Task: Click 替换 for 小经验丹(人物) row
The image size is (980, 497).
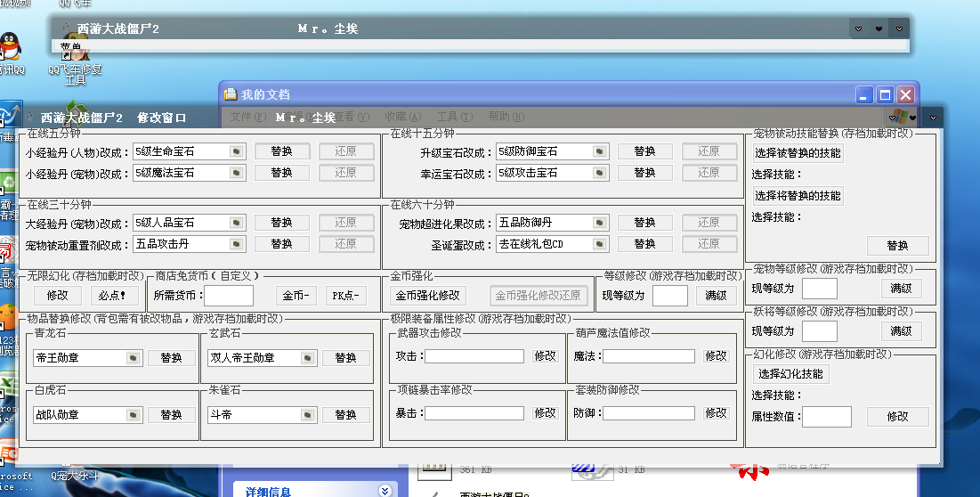Action: tap(282, 151)
